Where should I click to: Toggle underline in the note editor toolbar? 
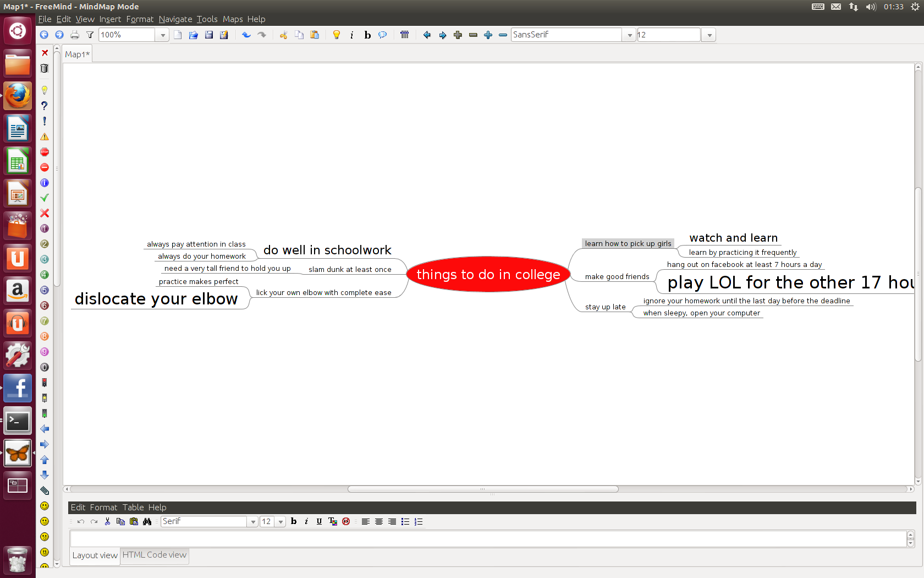pyautogui.click(x=319, y=521)
